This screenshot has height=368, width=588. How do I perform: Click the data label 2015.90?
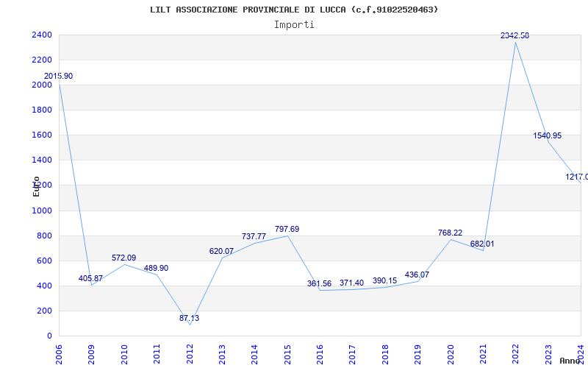click(x=59, y=77)
